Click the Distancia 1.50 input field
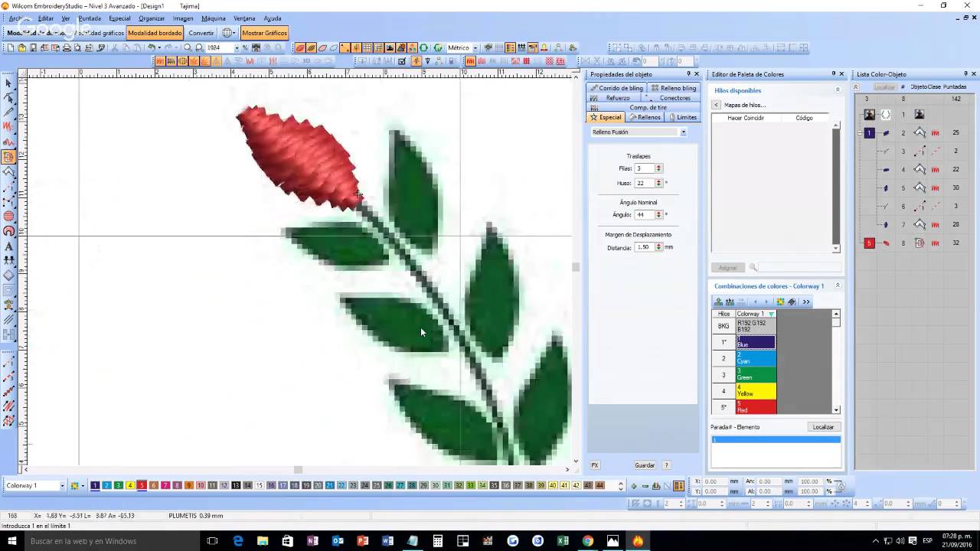Viewport: 980px width, 551px height. pyautogui.click(x=644, y=247)
